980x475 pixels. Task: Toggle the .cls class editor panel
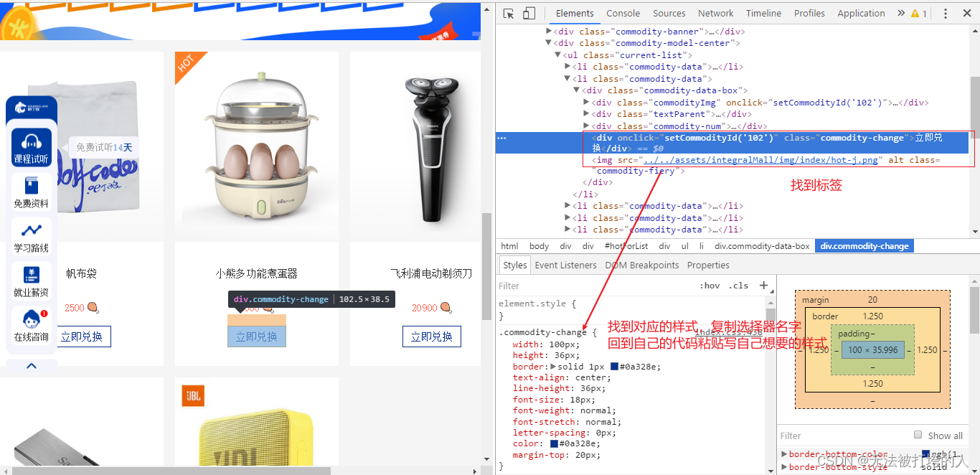pos(738,286)
